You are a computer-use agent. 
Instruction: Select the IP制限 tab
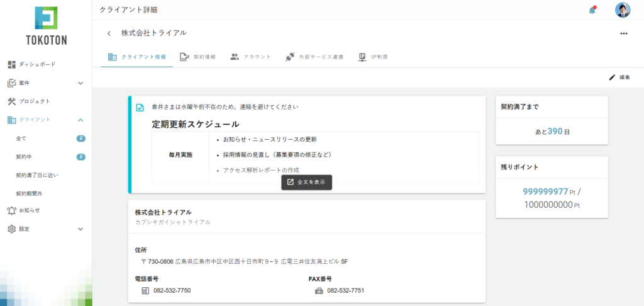373,57
